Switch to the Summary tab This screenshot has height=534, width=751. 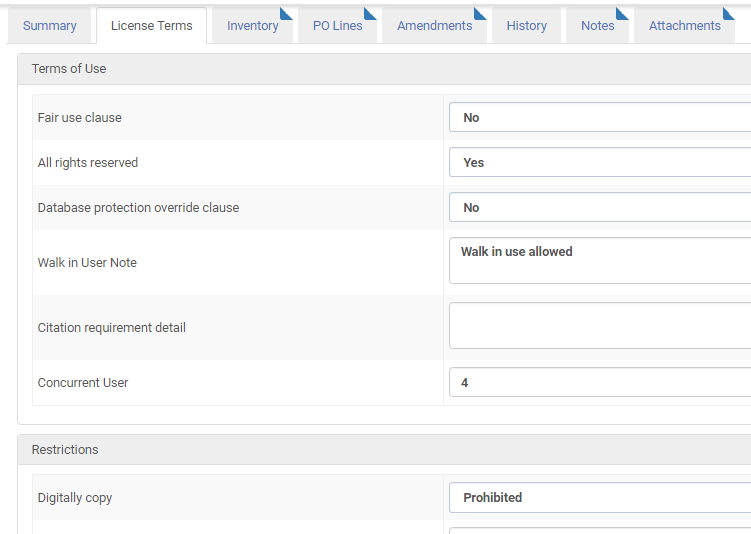tap(50, 26)
